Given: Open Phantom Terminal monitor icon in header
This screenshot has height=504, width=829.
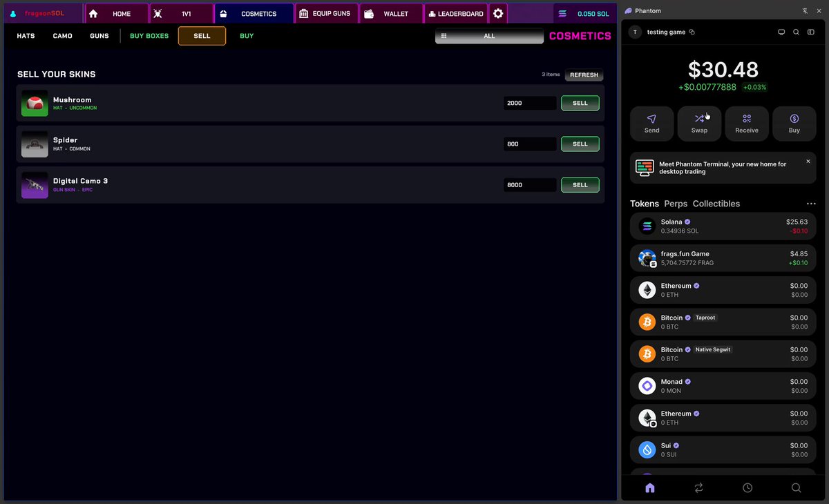Looking at the screenshot, I should coord(781,32).
